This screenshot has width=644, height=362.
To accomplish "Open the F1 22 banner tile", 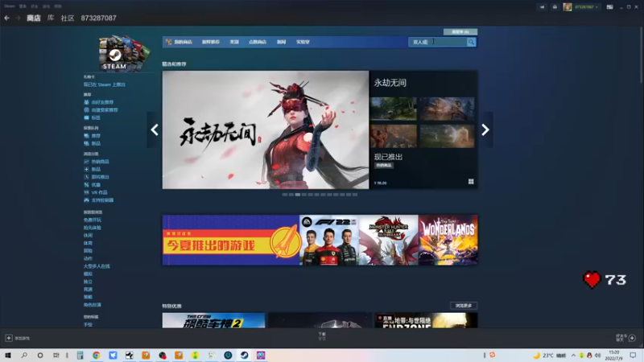I will click(x=329, y=240).
